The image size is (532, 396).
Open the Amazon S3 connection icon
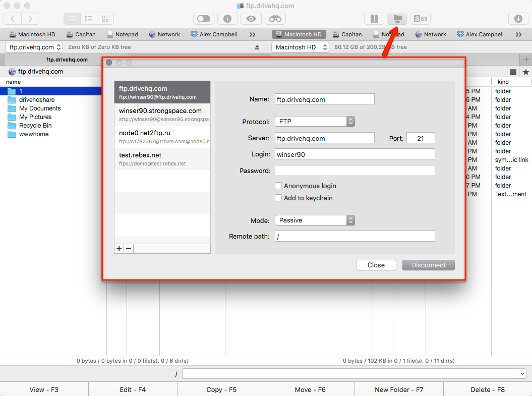point(421,19)
